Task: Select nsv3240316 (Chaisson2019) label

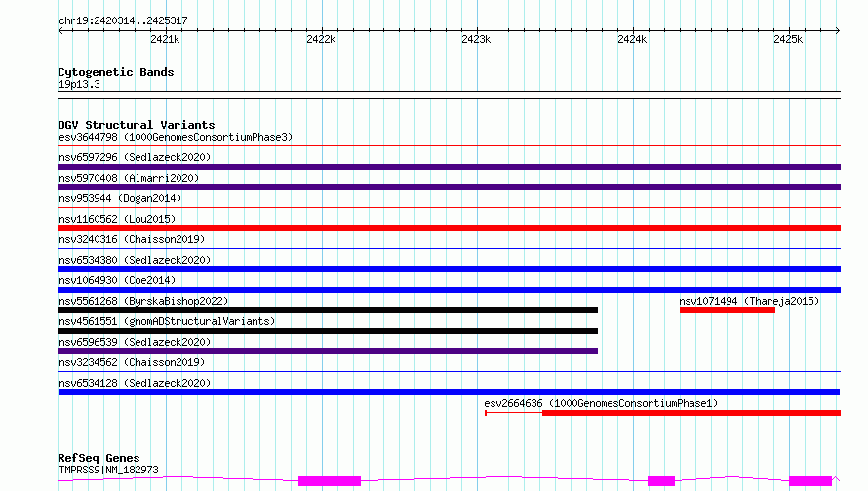Action: pyautogui.click(x=132, y=239)
